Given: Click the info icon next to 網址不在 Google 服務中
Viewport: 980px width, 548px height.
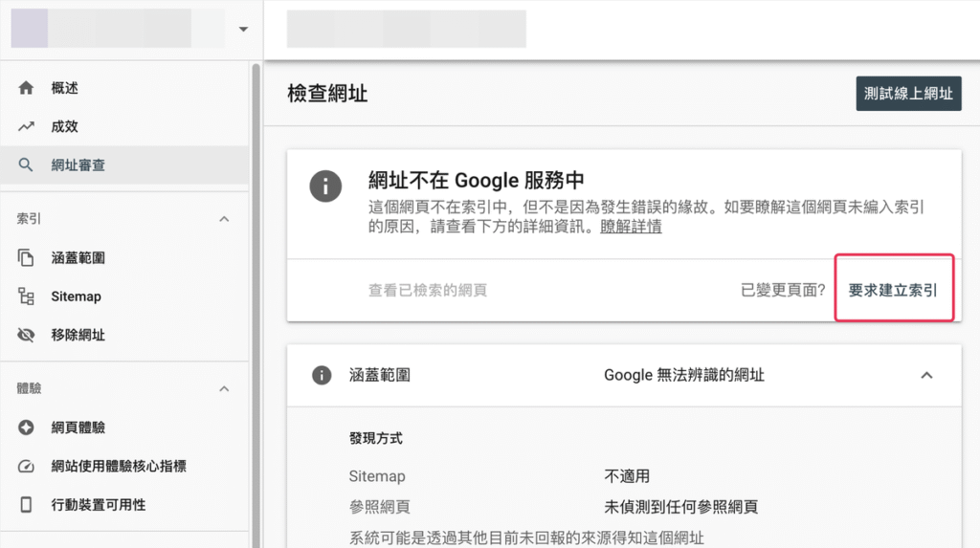Looking at the screenshot, I should click(325, 186).
